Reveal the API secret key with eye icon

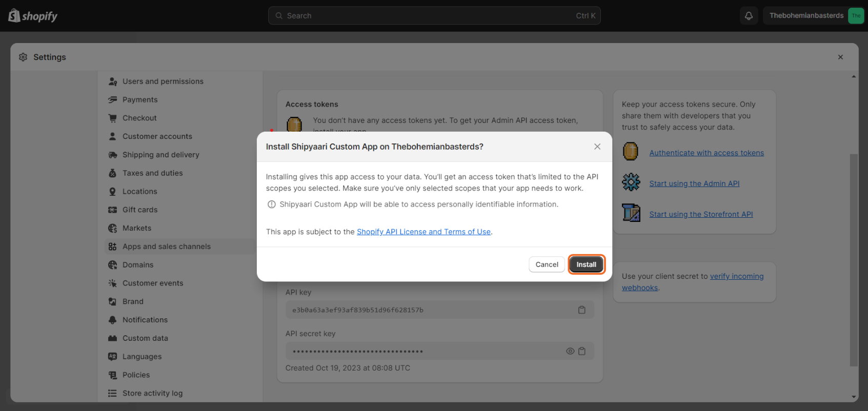(x=570, y=352)
